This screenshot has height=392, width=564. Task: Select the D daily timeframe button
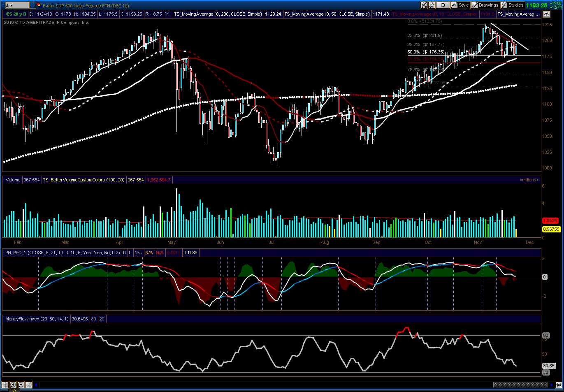[x=443, y=5]
